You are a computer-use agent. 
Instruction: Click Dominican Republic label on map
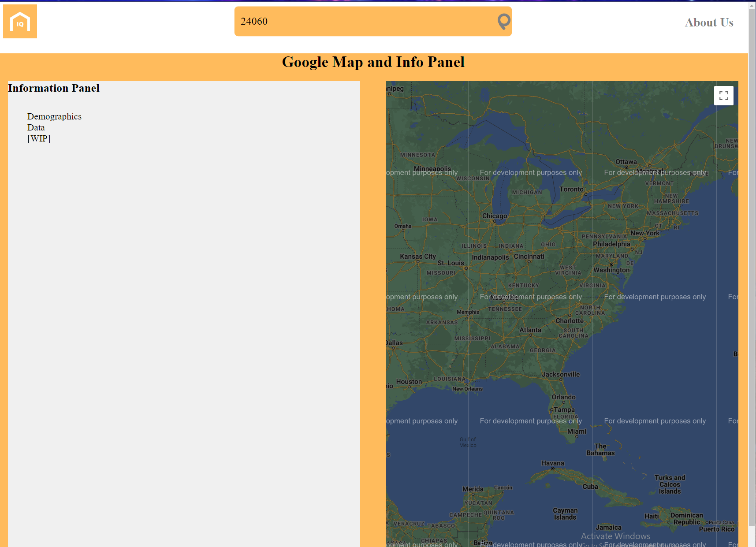pos(687,519)
